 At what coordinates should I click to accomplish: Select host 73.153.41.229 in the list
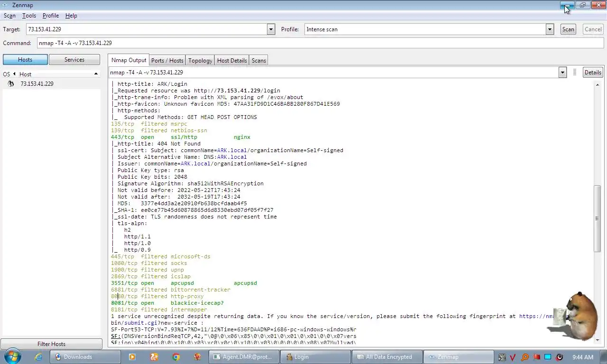37,83
